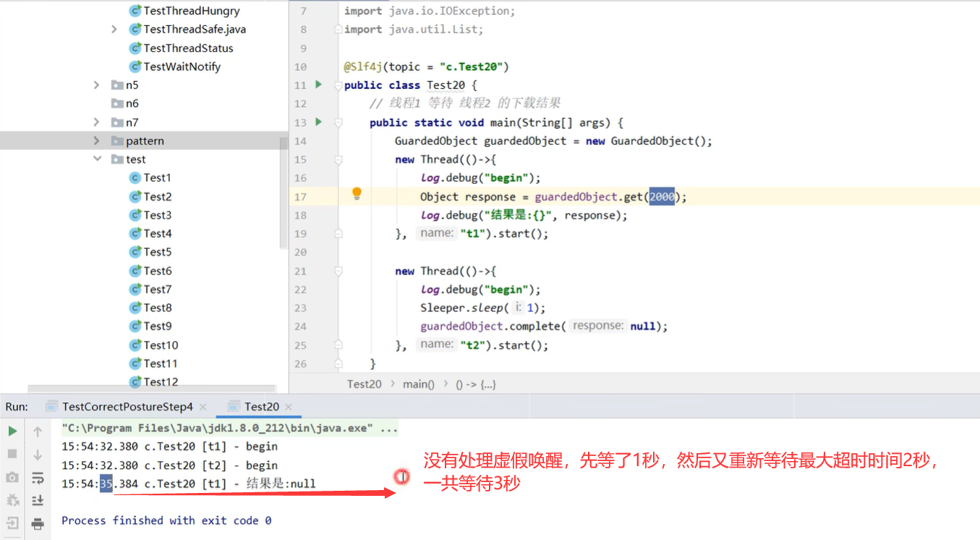Expand the pattern folder
Image resolution: width=980 pixels, height=540 pixels.
click(x=97, y=140)
